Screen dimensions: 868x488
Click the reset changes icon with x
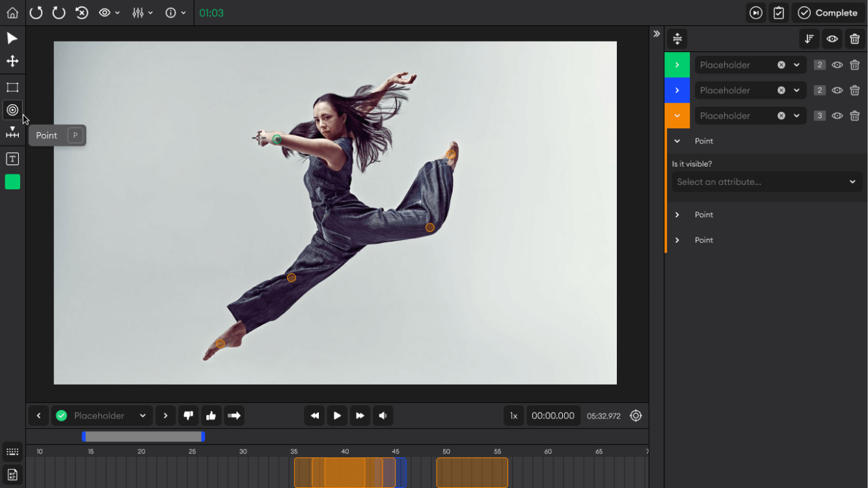81,13
